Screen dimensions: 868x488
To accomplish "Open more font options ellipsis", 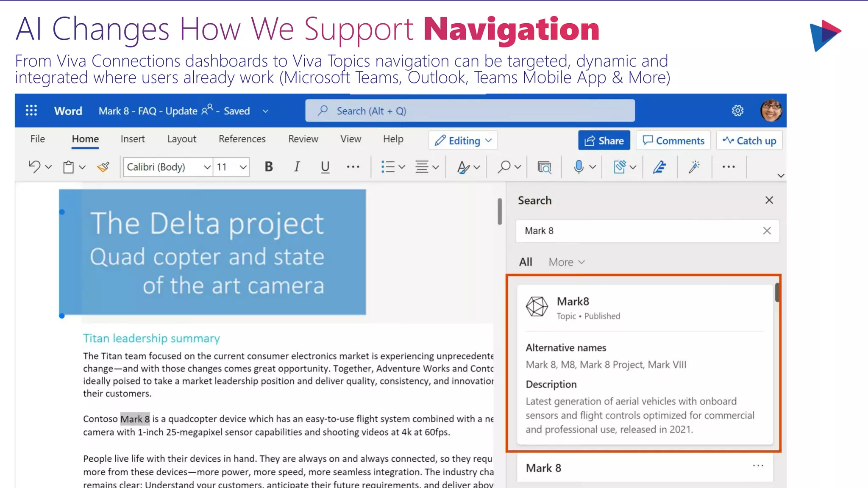I will (353, 167).
